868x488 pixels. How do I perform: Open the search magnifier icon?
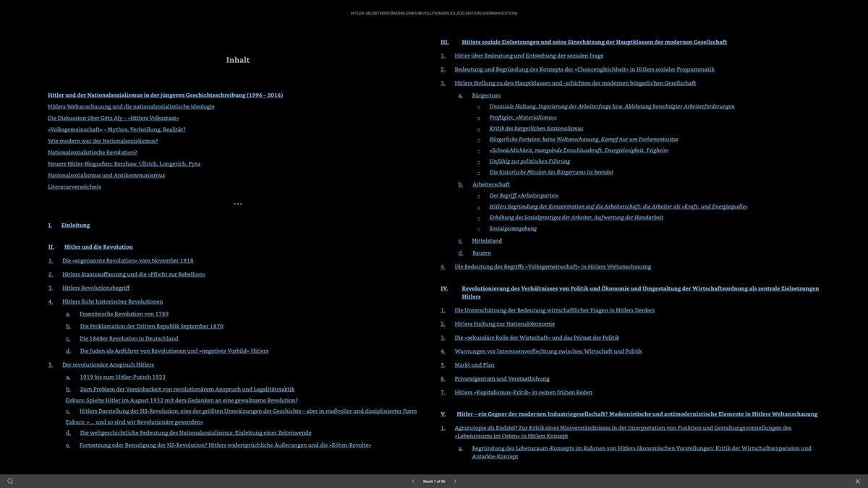[x=10, y=481]
